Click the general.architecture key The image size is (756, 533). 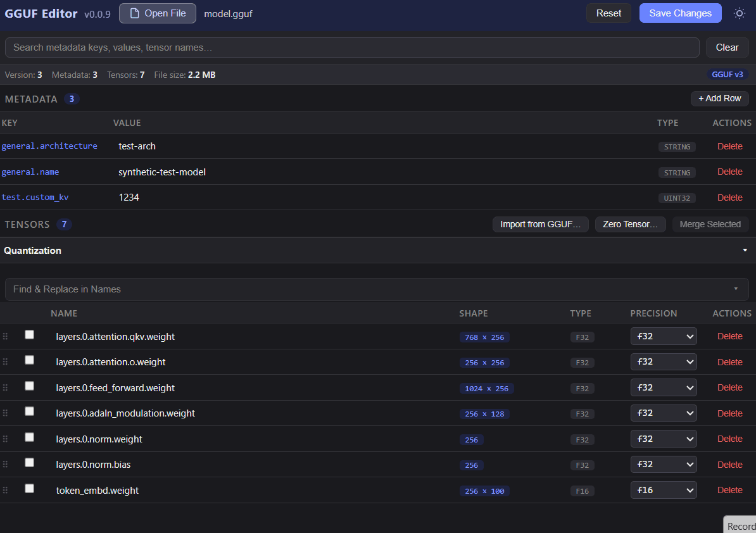tap(49, 146)
